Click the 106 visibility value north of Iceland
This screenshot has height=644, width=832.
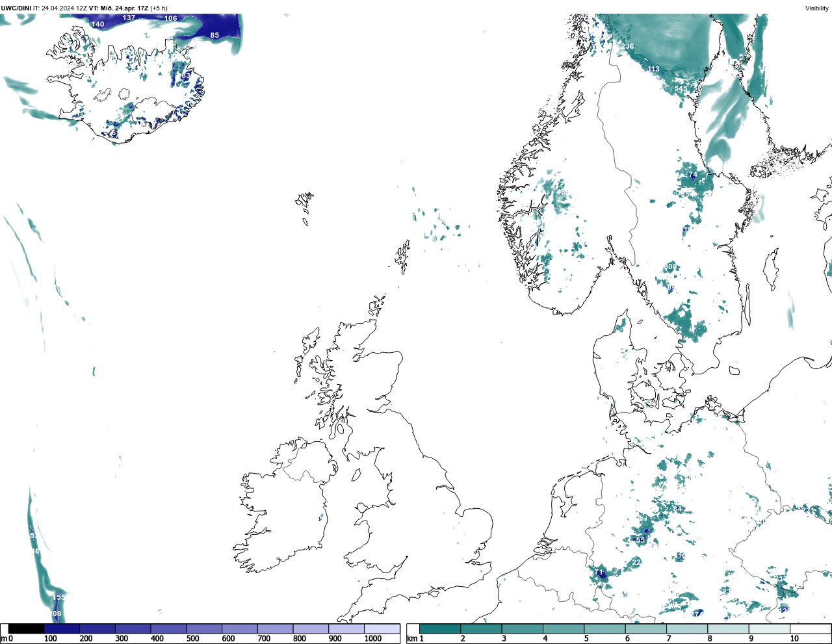pyautogui.click(x=170, y=18)
